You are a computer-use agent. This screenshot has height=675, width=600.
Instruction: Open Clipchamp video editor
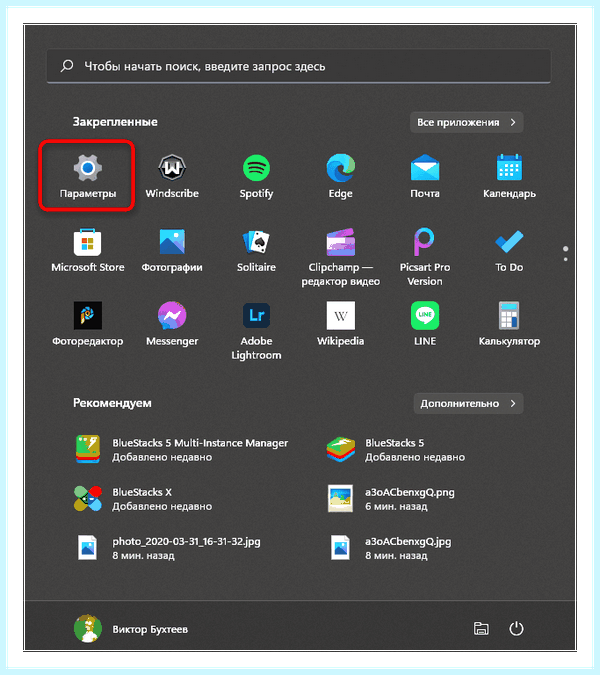340,257
